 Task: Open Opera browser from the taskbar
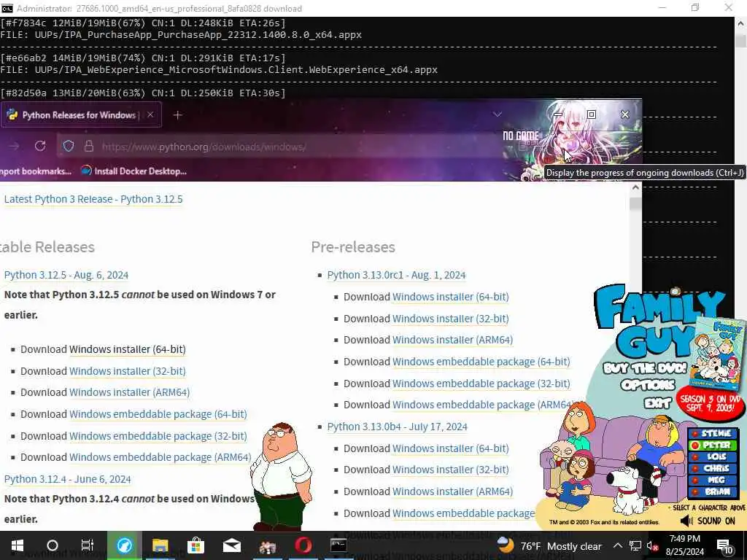click(x=303, y=545)
